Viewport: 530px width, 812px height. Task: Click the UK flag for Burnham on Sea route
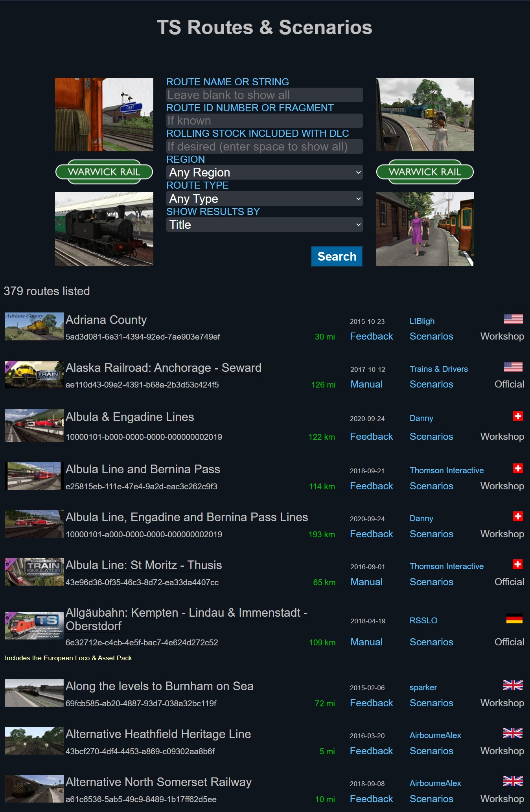513,685
